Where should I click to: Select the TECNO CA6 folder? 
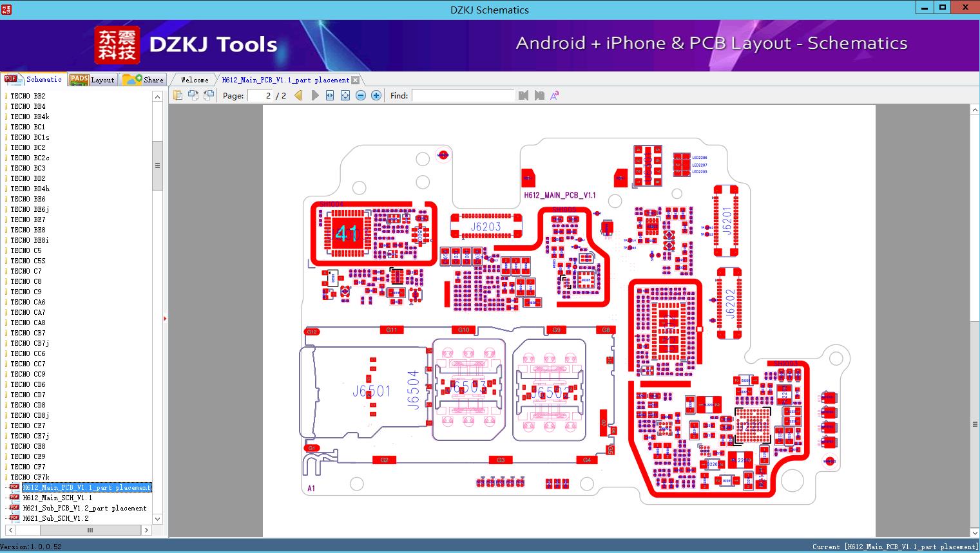click(x=28, y=302)
